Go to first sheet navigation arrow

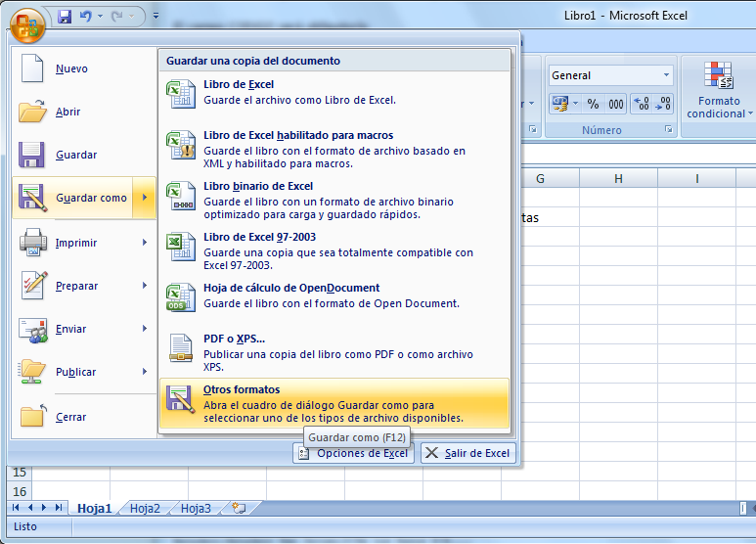pyautogui.click(x=16, y=508)
